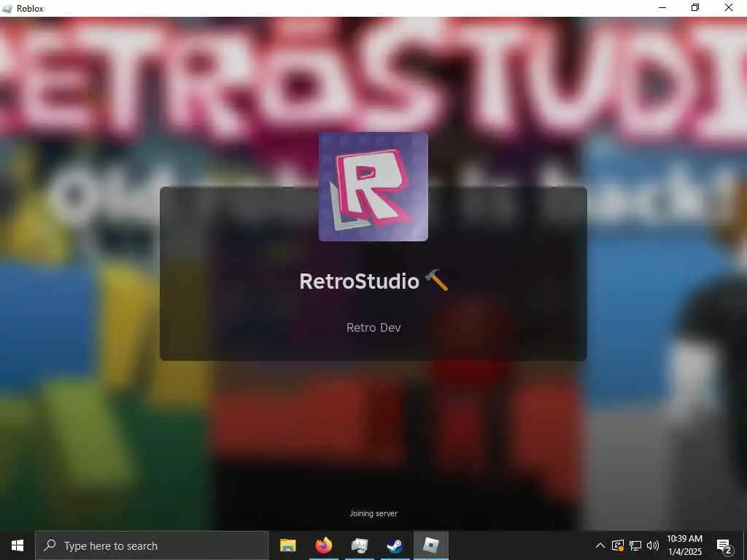Minimize the Roblox window
747x560 pixels.
click(662, 8)
